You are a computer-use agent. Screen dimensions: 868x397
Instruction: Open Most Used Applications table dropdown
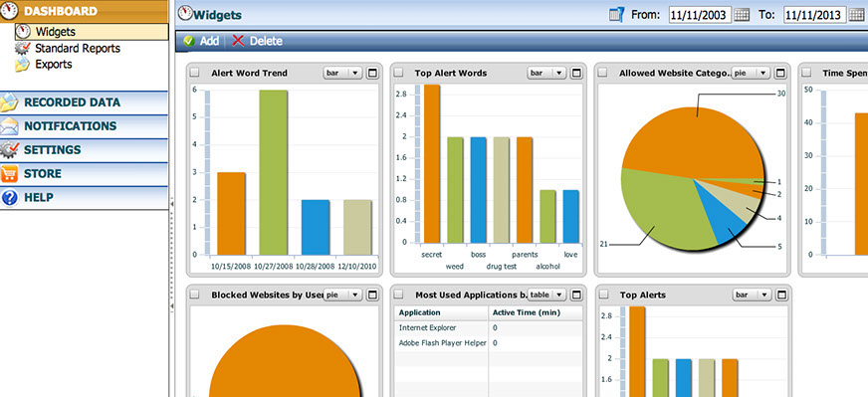(546, 296)
